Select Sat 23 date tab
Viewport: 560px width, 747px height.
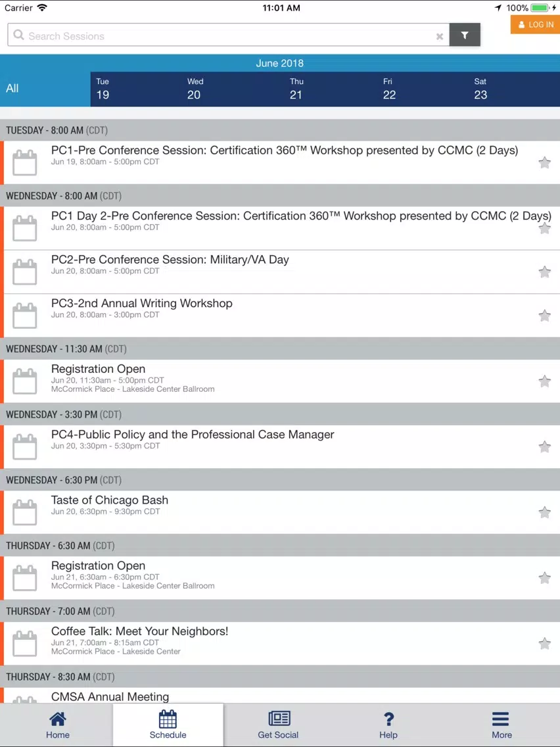(480, 89)
